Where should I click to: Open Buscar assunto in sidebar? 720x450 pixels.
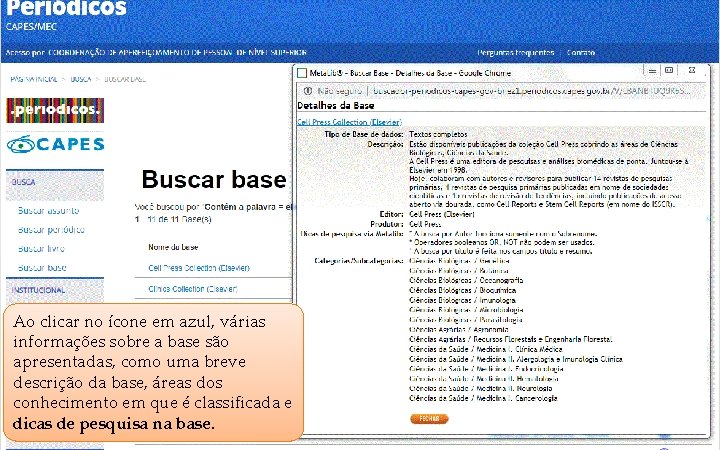49,211
